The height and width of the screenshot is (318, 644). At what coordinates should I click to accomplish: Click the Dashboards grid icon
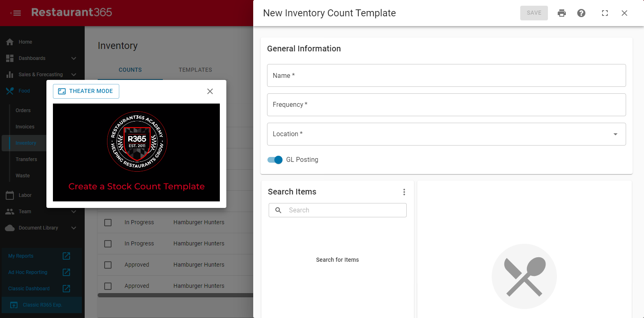click(10, 58)
